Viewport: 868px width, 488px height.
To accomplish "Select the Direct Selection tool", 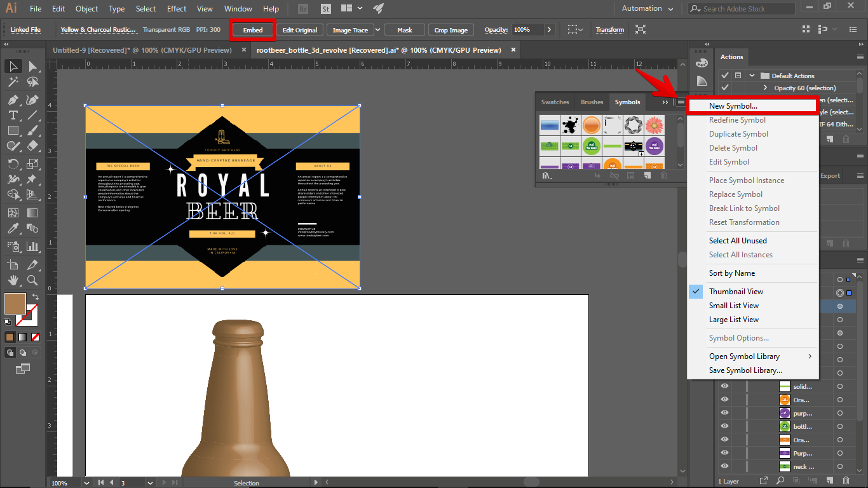I will [x=32, y=66].
